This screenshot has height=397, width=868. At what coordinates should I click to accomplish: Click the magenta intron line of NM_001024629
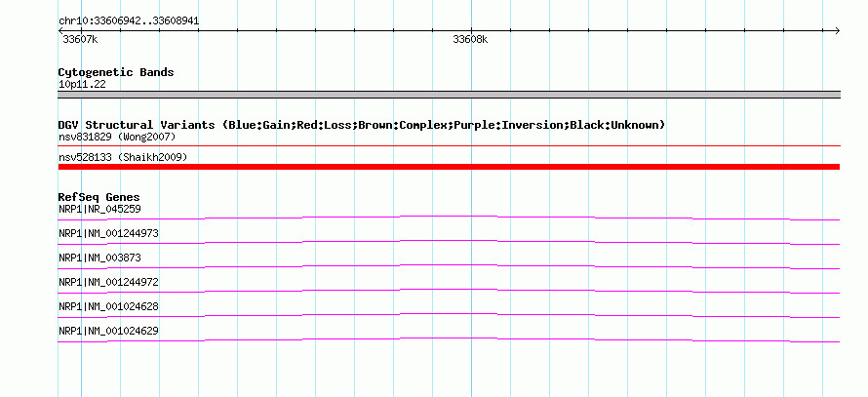tap(449, 338)
